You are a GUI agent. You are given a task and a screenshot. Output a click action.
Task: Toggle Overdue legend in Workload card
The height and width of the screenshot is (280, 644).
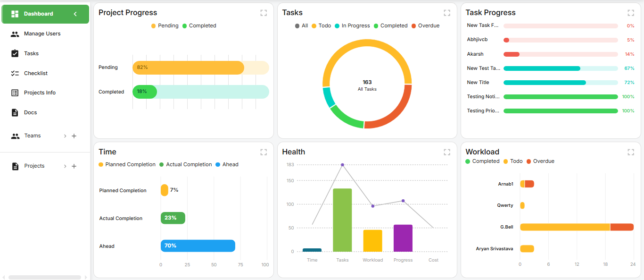(540, 161)
